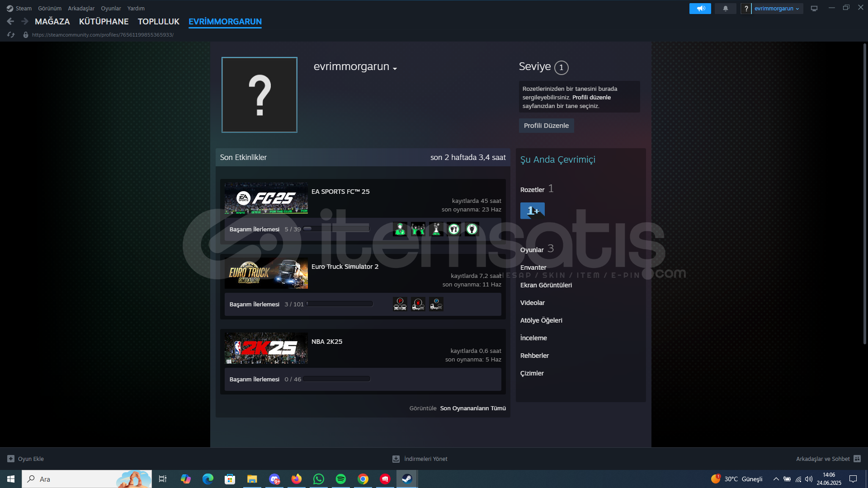Open Steam announcements megaphone button

(x=700, y=9)
